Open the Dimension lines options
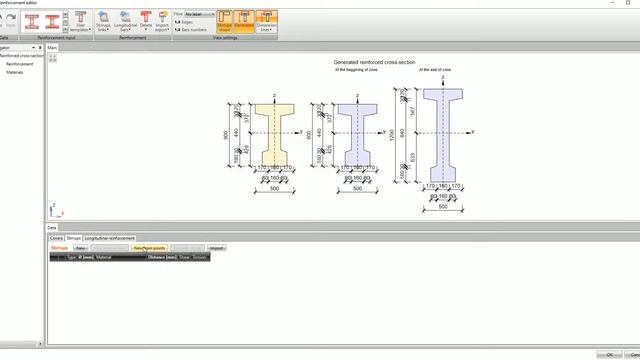The width and height of the screenshot is (640, 360). (267, 22)
